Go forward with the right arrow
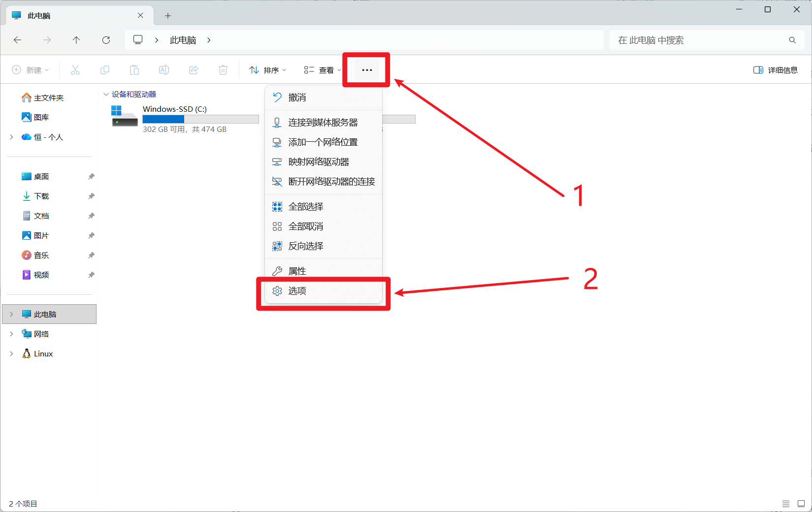The image size is (812, 512). click(47, 40)
